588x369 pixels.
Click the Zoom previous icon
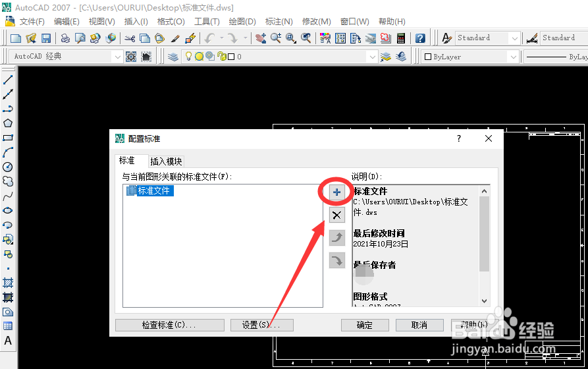(306, 38)
